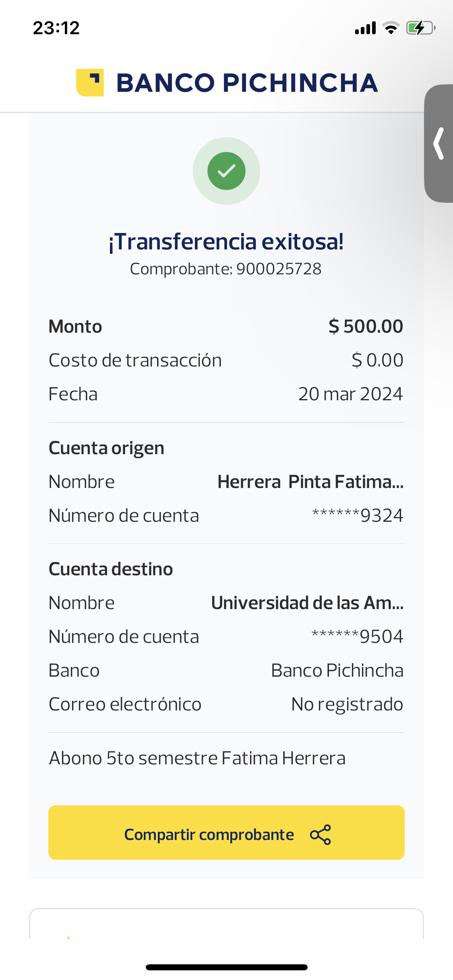Tap the Abono 5to semestre description text
The height and width of the screenshot is (980, 453).
pyautogui.click(x=197, y=758)
